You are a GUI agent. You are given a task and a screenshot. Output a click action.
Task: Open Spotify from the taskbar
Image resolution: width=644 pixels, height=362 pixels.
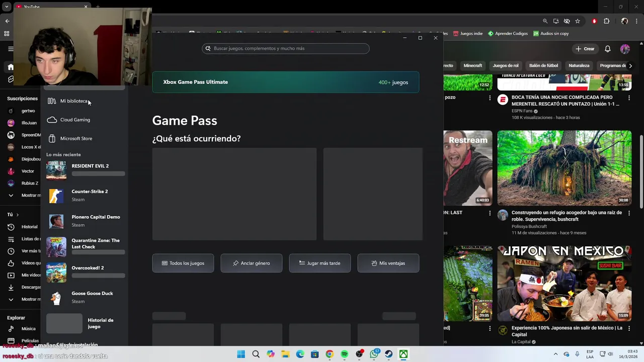tap(345, 354)
